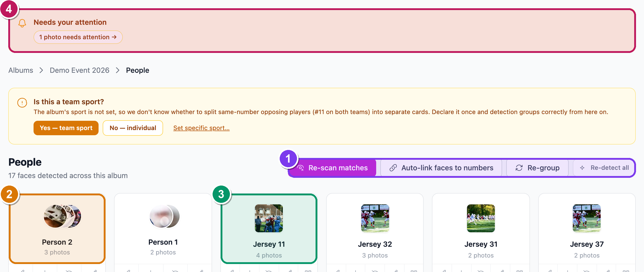Open Demo Event 2026 breadcrumb link

pos(79,70)
